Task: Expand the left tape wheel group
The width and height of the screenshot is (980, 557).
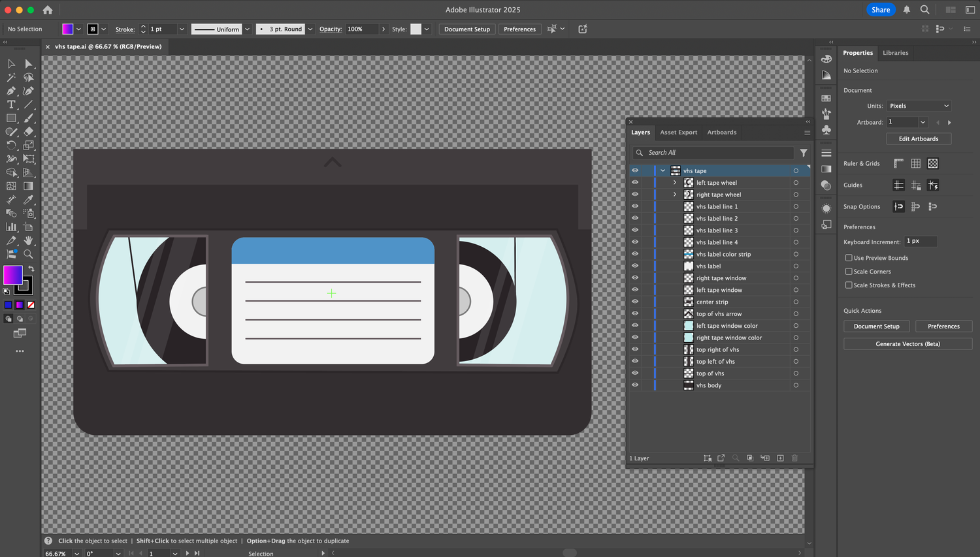Action: click(x=675, y=183)
